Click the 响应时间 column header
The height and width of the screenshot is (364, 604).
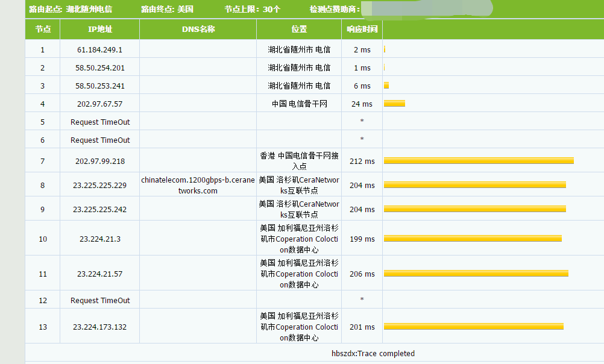(x=362, y=29)
